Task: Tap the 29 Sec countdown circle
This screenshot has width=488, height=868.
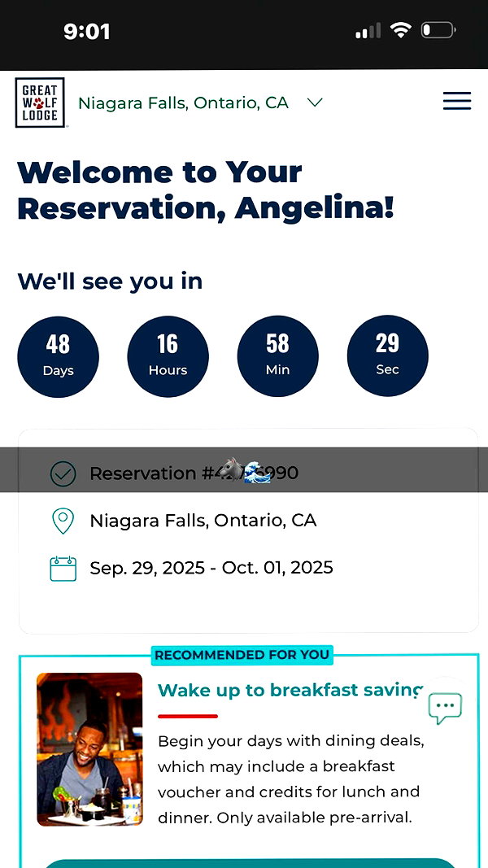Action: coord(387,355)
